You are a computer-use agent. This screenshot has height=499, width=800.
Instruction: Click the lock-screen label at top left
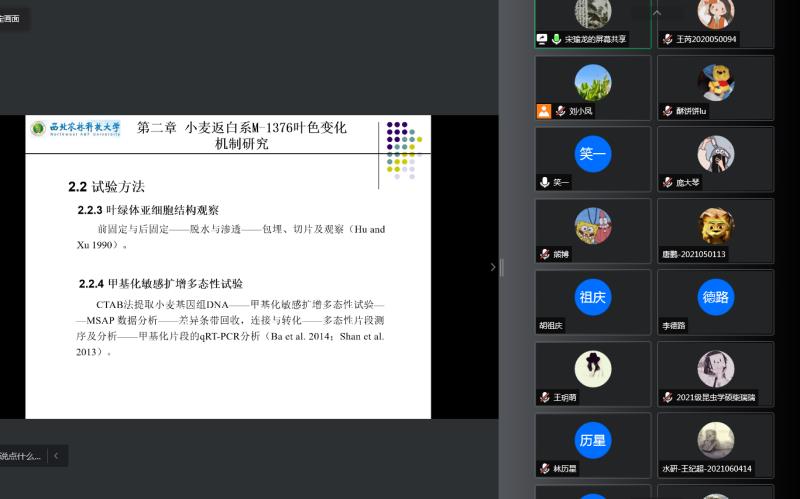click(12, 18)
